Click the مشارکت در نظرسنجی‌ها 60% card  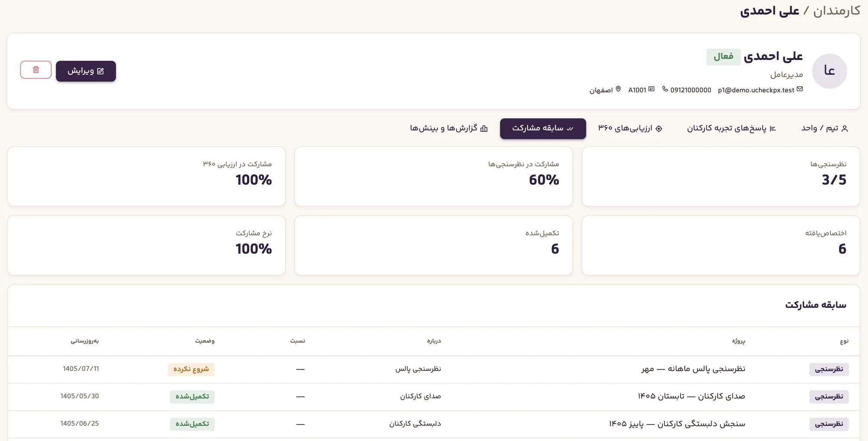(x=434, y=176)
